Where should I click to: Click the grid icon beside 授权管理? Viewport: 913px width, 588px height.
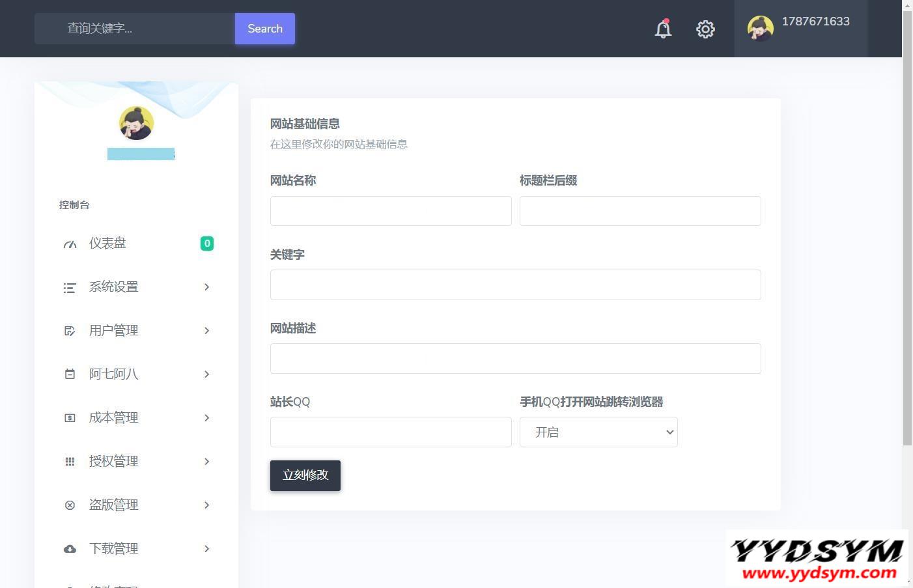coord(70,462)
